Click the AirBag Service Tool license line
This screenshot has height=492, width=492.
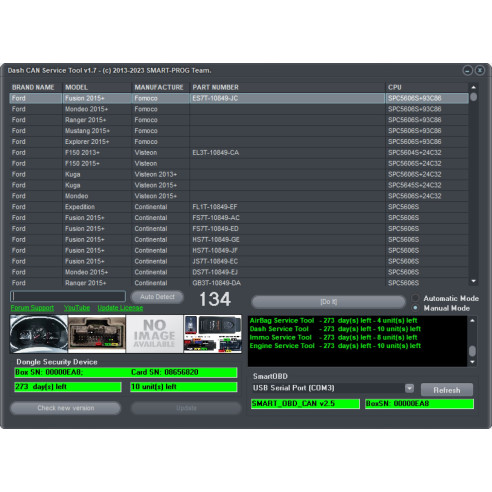[333, 320]
